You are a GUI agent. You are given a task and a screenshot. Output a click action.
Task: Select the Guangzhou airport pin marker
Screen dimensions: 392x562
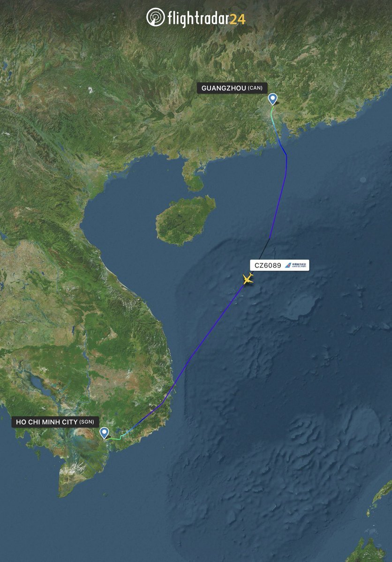[273, 99]
